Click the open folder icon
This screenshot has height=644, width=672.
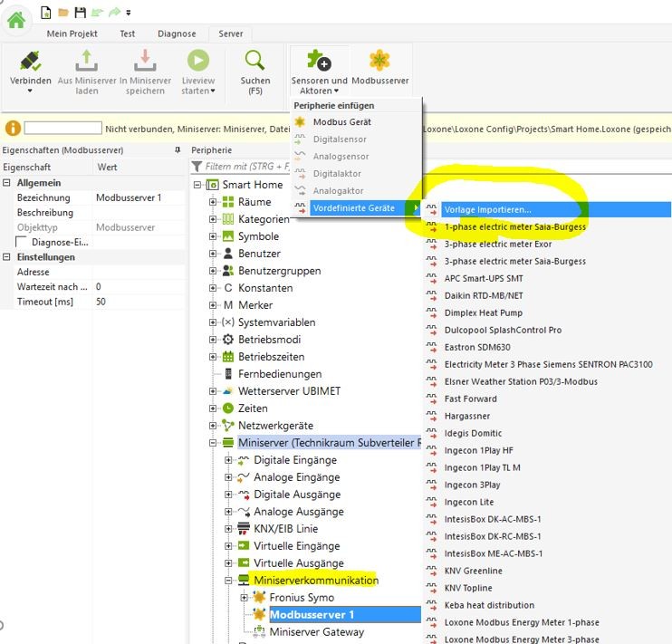(63, 13)
